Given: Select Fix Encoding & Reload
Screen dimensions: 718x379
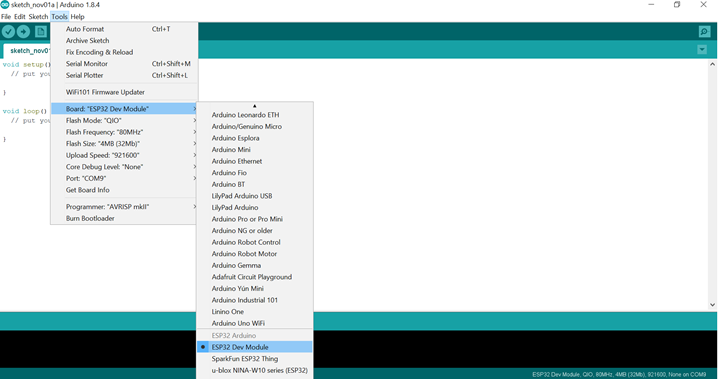Looking at the screenshot, I should (x=124, y=52).
